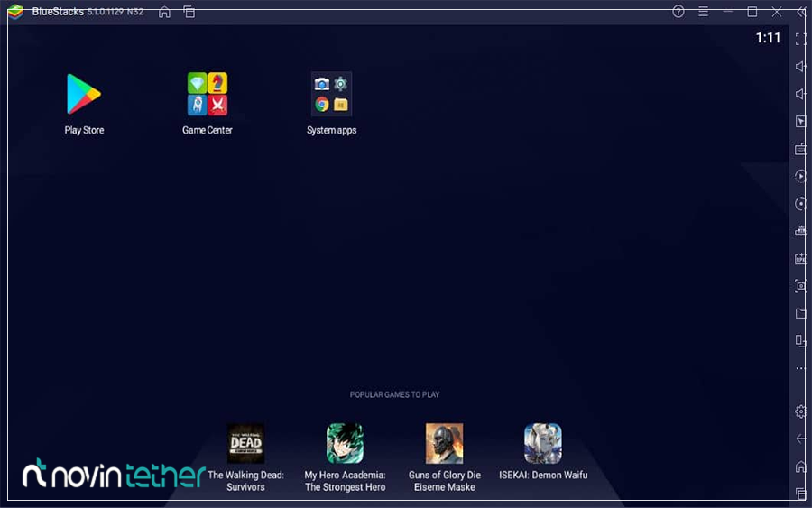Open the multi-window icon in title bar

tap(189, 12)
